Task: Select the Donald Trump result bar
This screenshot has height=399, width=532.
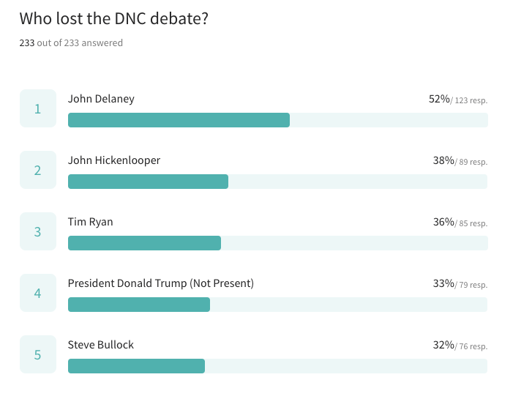Action: (x=278, y=305)
